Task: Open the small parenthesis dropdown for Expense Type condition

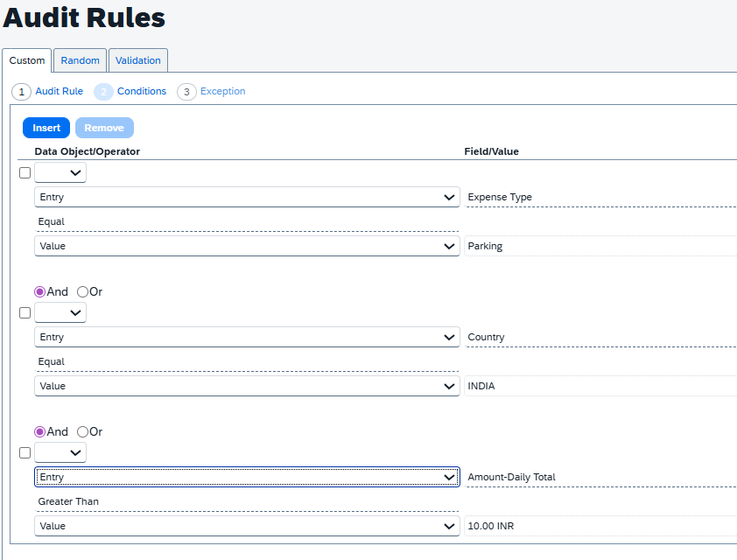Action: [x=60, y=172]
